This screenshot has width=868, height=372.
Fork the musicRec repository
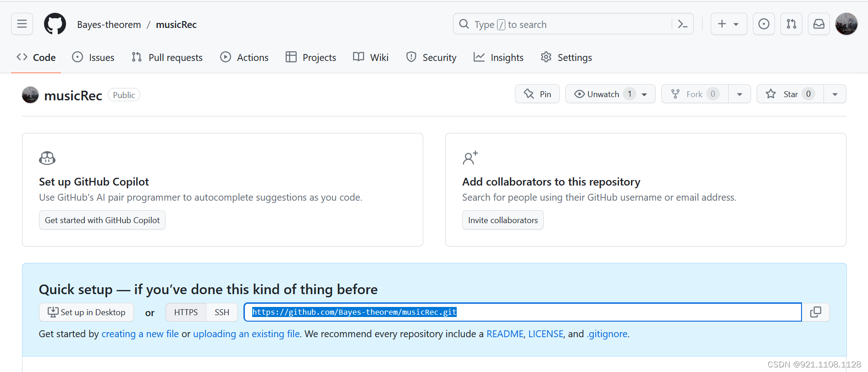point(695,94)
